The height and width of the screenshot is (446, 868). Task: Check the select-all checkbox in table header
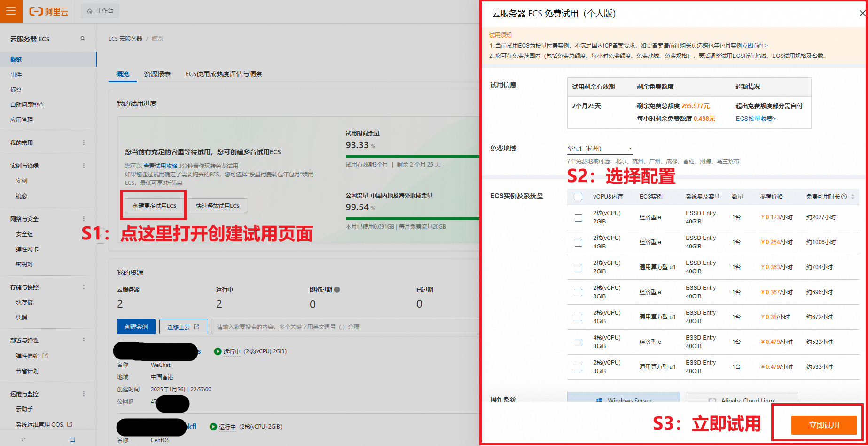579,197
